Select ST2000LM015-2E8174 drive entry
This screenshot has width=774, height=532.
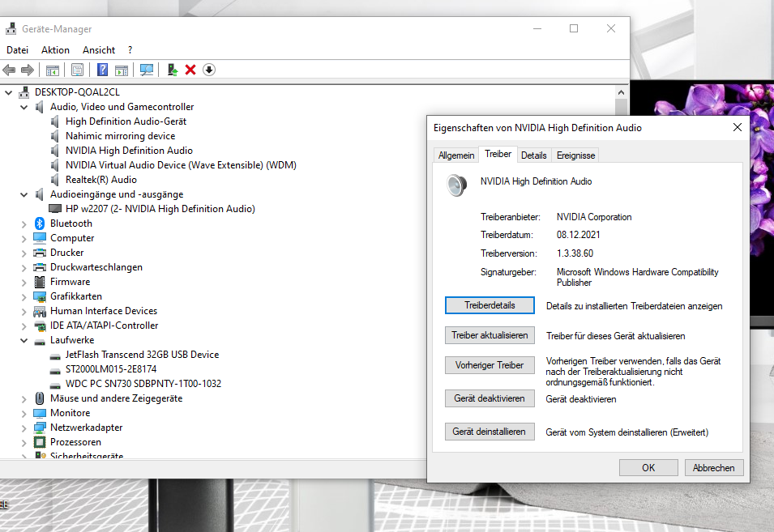(111, 369)
